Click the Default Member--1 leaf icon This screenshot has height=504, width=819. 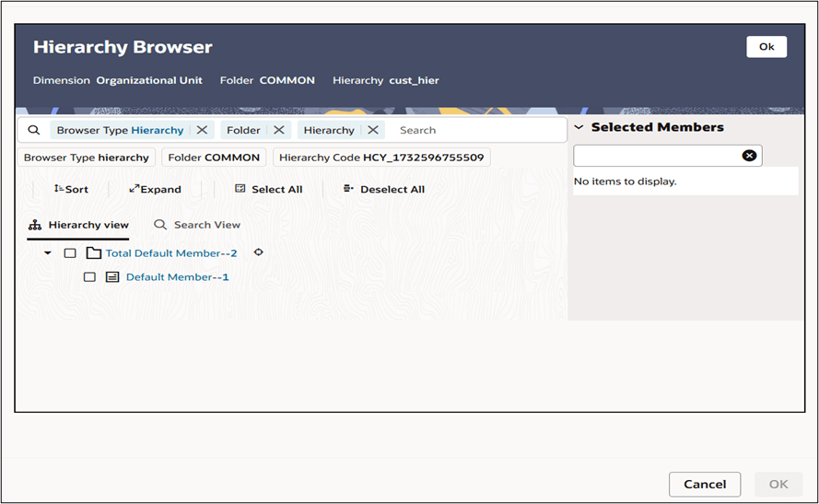pos(112,276)
